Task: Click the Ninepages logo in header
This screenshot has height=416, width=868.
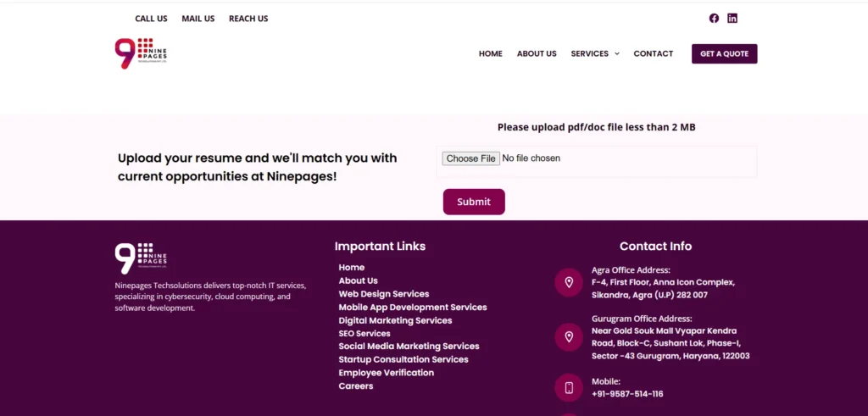Action: coord(141,53)
